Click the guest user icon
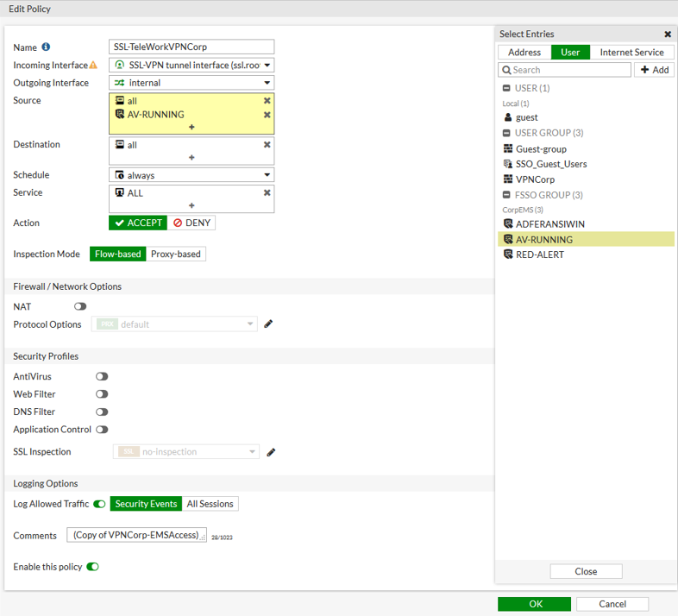 point(508,116)
